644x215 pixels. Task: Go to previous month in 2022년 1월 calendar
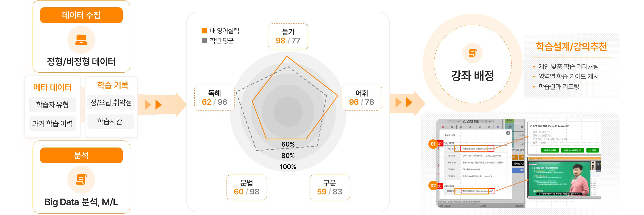(459, 121)
